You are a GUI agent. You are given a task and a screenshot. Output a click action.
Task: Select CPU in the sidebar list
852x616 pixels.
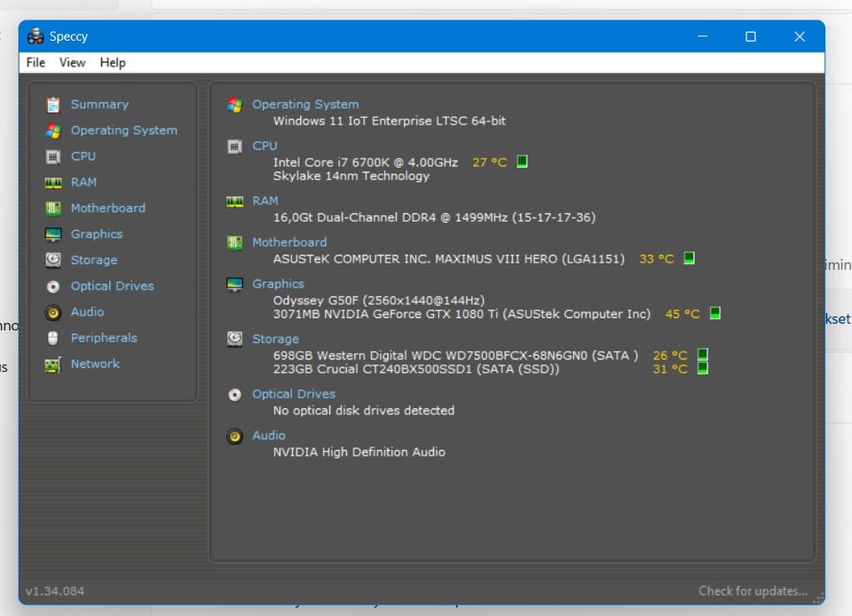point(83,156)
